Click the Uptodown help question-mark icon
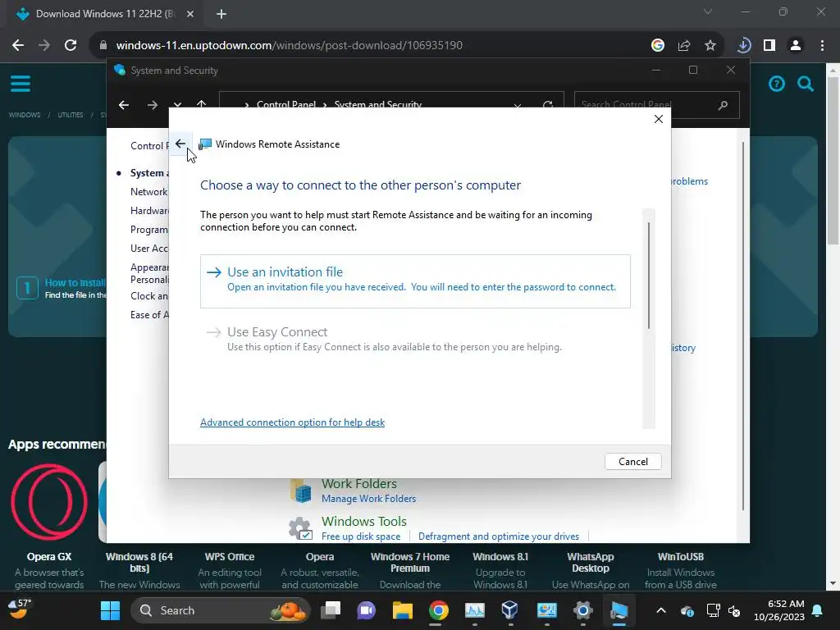Screen dimensions: 840x630 click(776, 84)
